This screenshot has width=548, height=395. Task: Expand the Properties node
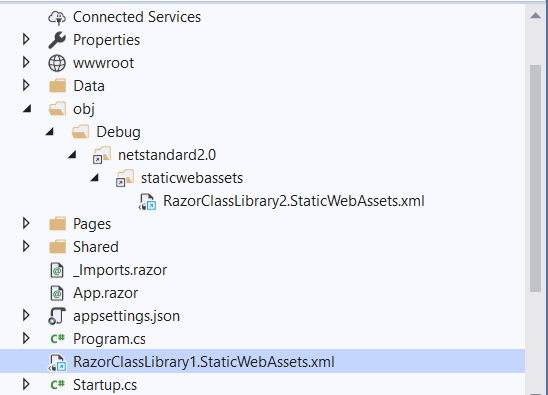[26, 39]
